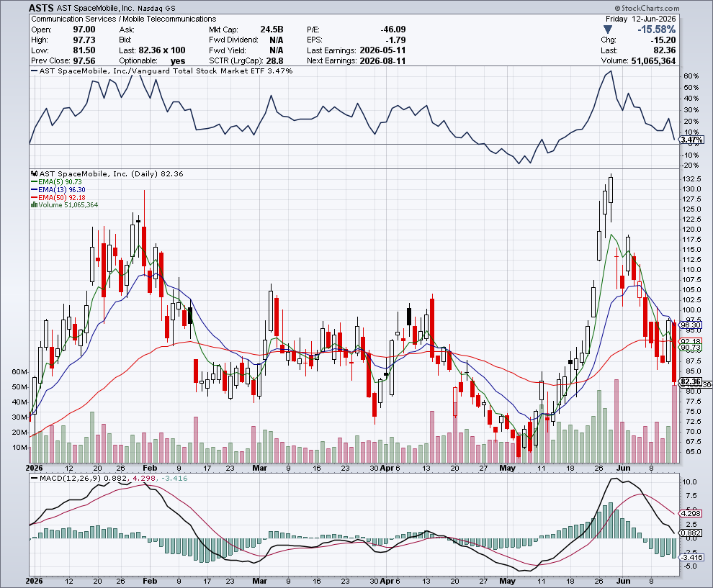Screen dimensions: 713x588
Task: Click the MACD(12,26,9) indicator legend
Action: click(108, 478)
